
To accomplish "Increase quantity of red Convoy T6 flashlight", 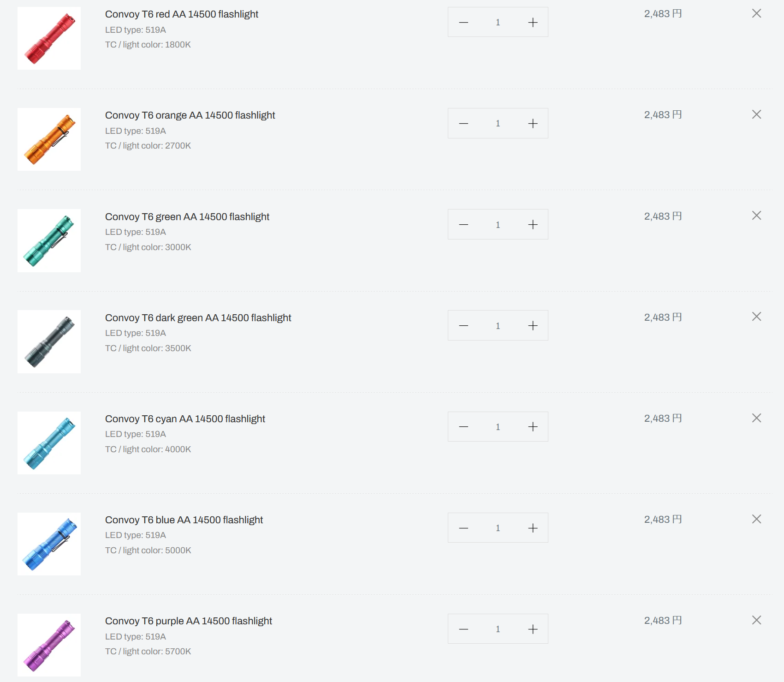I will [x=533, y=22].
